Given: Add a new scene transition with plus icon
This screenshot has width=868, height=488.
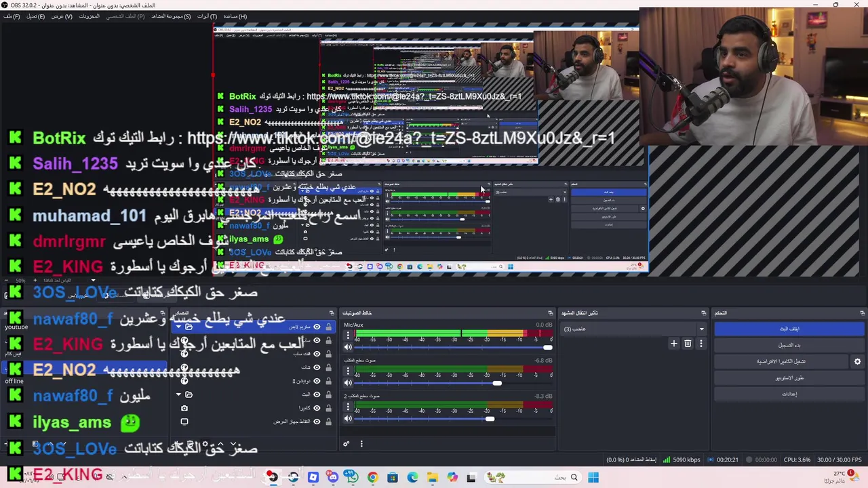Looking at the screenshot, I should click(x=674, y=344).
